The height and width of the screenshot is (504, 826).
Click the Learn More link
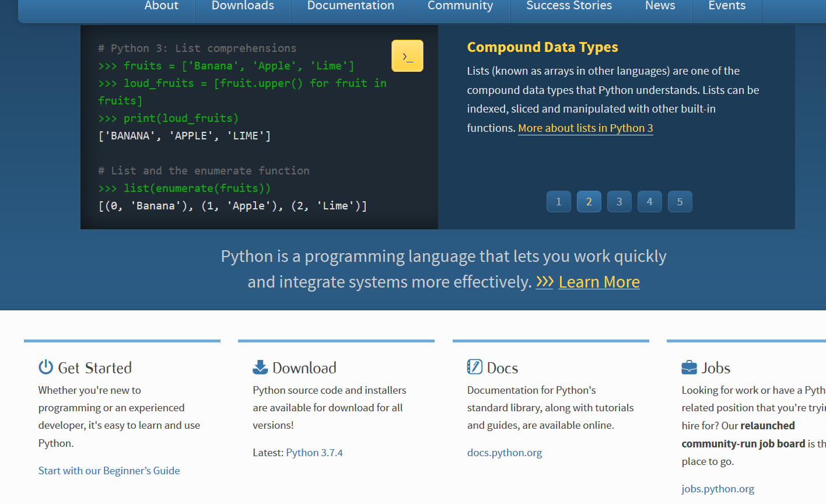599,282
